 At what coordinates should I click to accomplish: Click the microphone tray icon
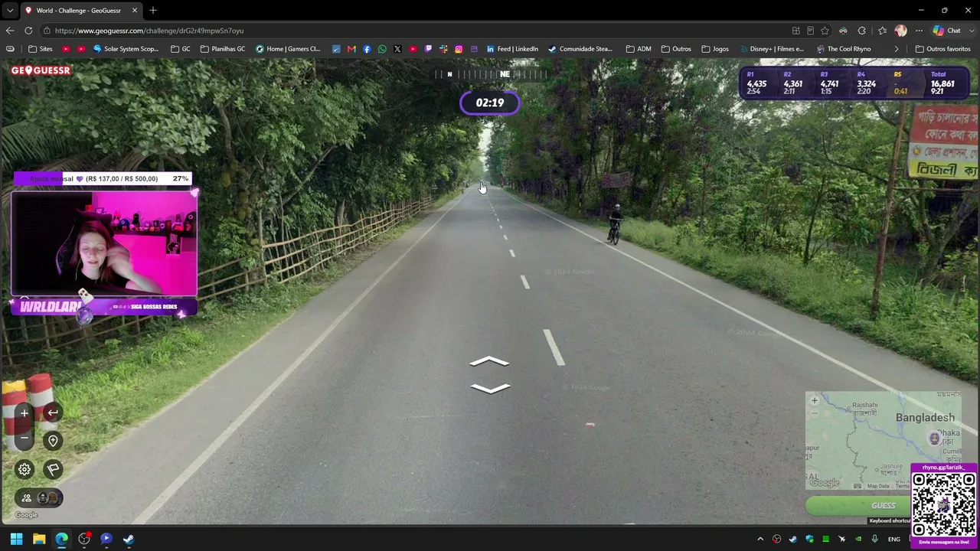point(874,540)
